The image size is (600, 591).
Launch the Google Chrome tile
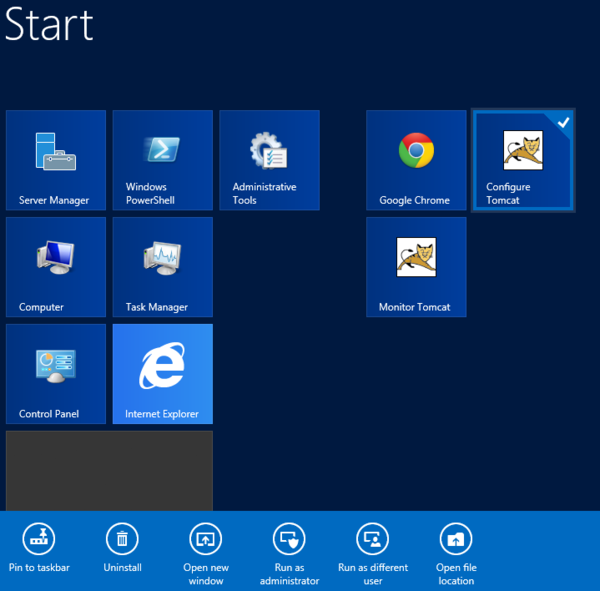(416, 160)
